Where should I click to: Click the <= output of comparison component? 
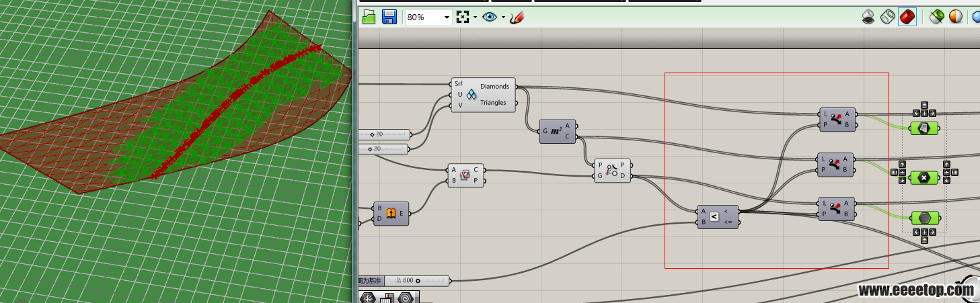point(728,221)
